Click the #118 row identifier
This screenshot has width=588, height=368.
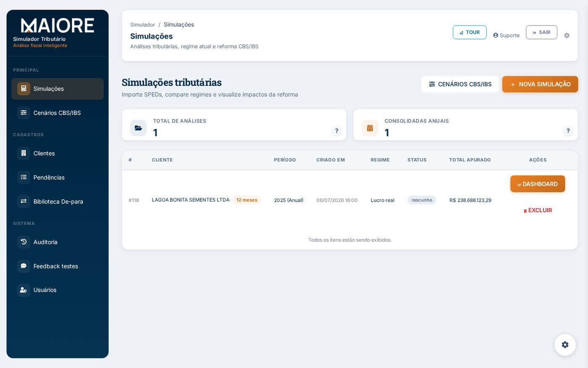tap(134, 200)
